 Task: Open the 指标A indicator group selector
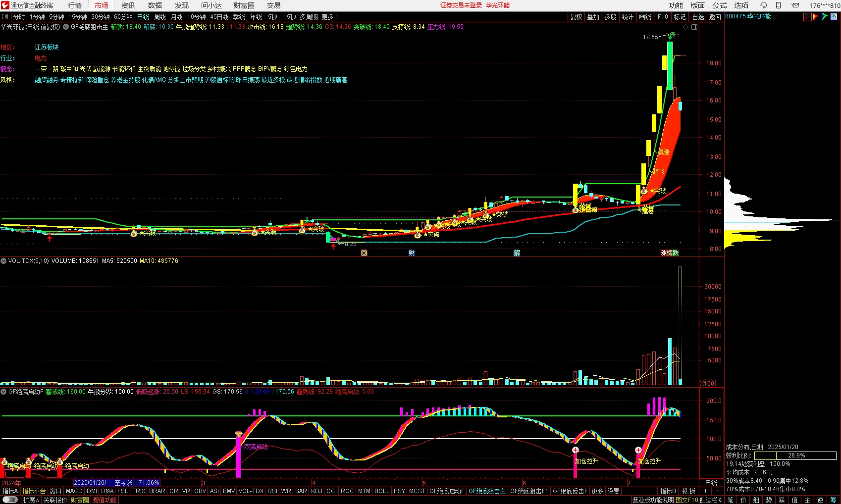point(10,491)
